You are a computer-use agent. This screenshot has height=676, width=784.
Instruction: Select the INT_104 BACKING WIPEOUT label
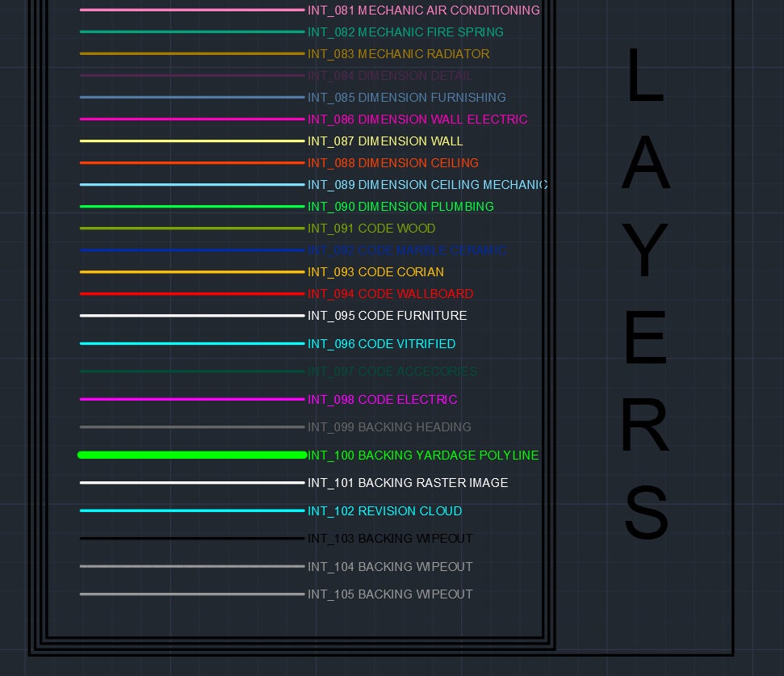(391, 567)
